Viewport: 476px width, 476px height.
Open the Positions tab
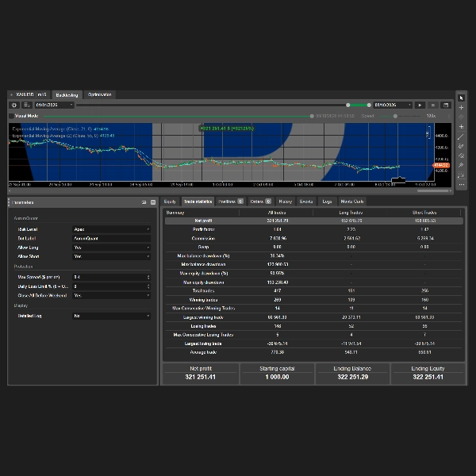tap(231, 202)
